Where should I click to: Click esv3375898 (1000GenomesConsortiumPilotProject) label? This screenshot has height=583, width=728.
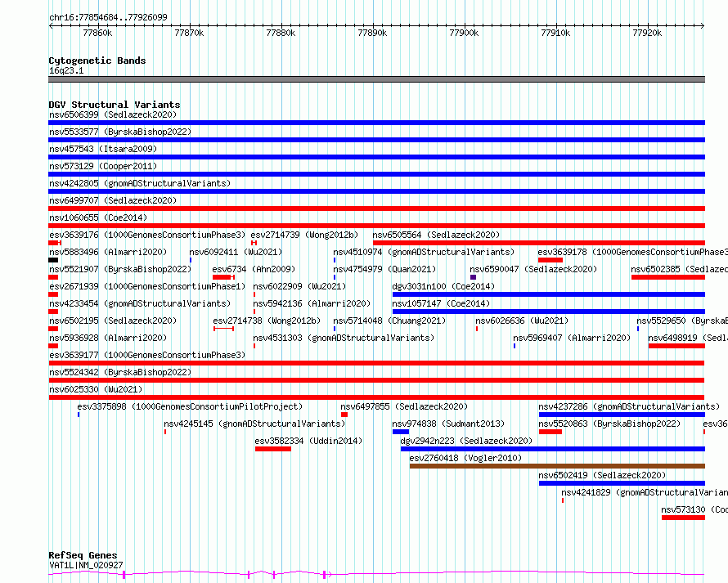coord(190,406)
